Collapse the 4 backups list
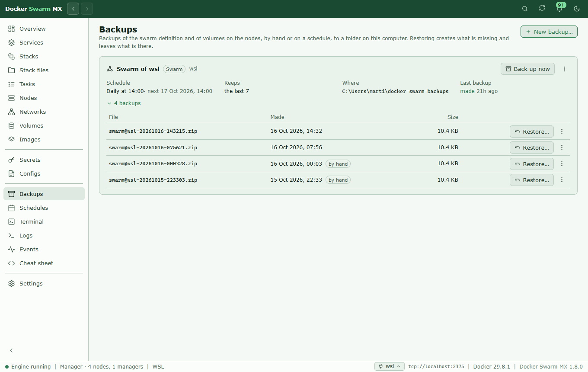This screenshot has width=588, height=372. coord(124,103)
